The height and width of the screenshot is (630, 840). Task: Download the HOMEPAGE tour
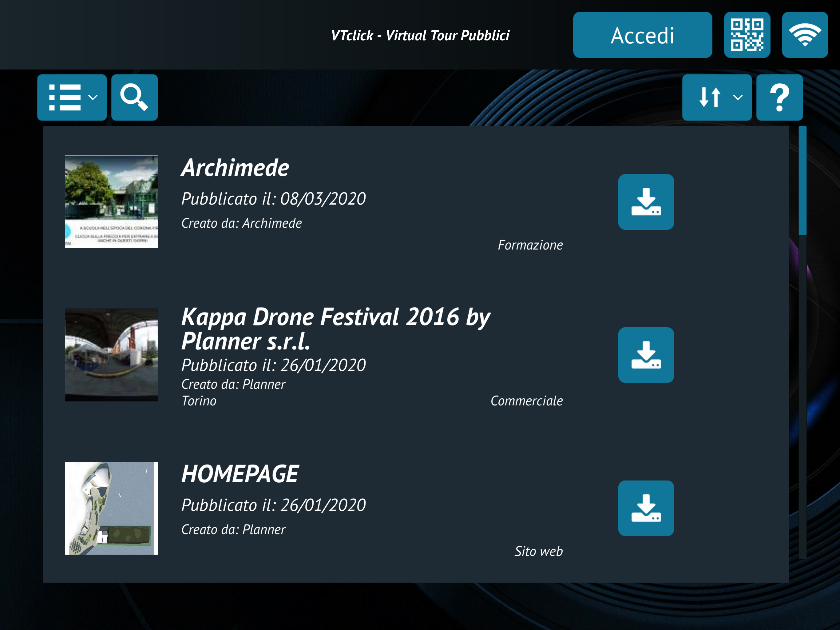click(646, 508)
